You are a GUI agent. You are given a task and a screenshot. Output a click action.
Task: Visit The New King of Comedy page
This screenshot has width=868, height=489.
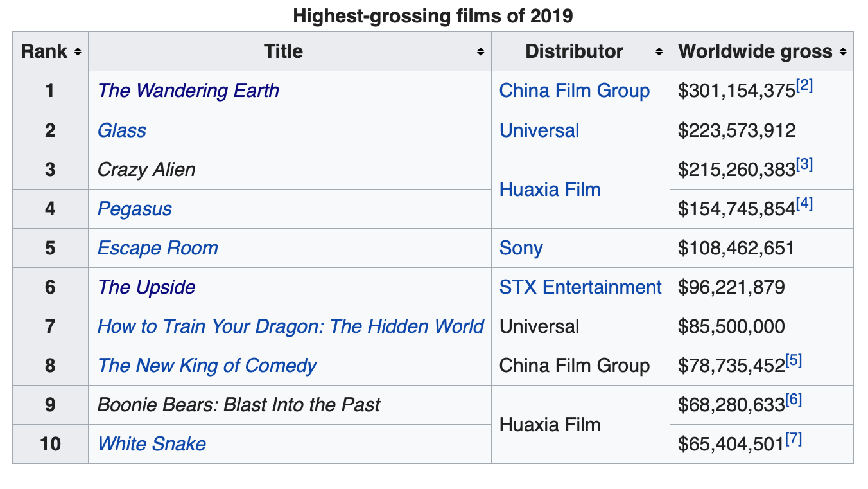207,366
